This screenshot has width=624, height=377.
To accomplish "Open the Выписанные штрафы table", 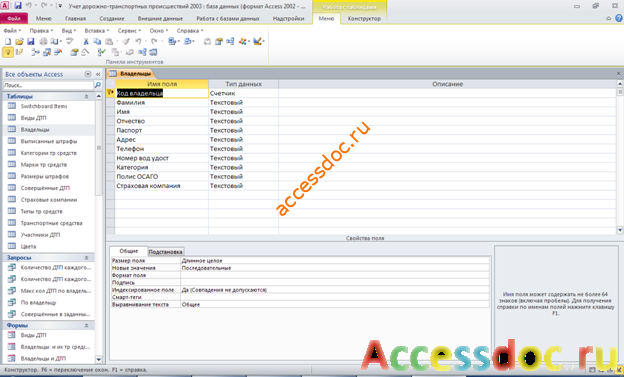I will click(x=49, y=141).
